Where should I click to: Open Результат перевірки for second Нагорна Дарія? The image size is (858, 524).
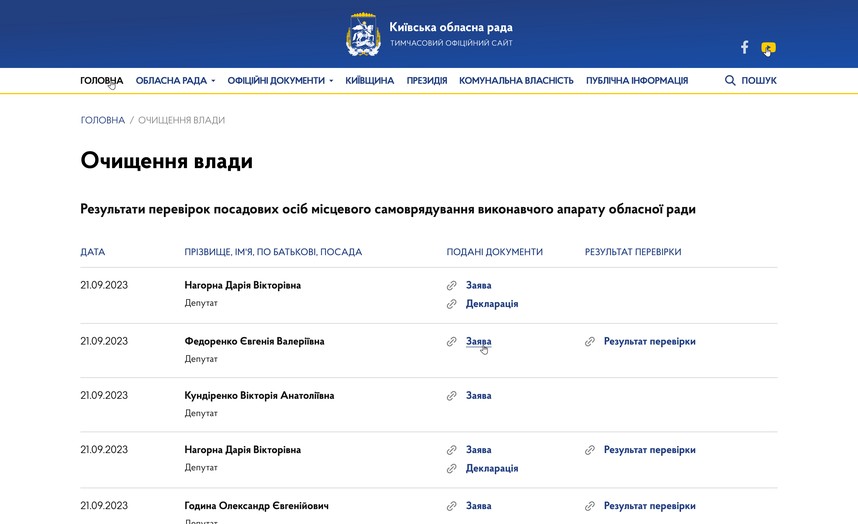pyautogui.click(x=650, y=450)
